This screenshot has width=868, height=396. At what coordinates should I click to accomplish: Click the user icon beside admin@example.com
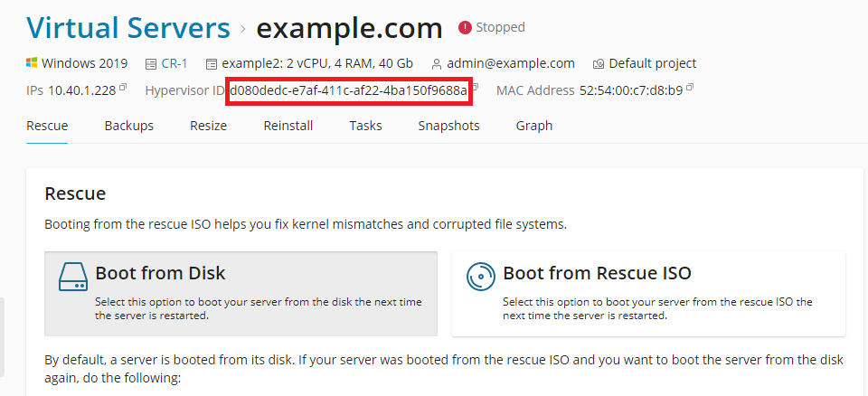click(437, 64)
